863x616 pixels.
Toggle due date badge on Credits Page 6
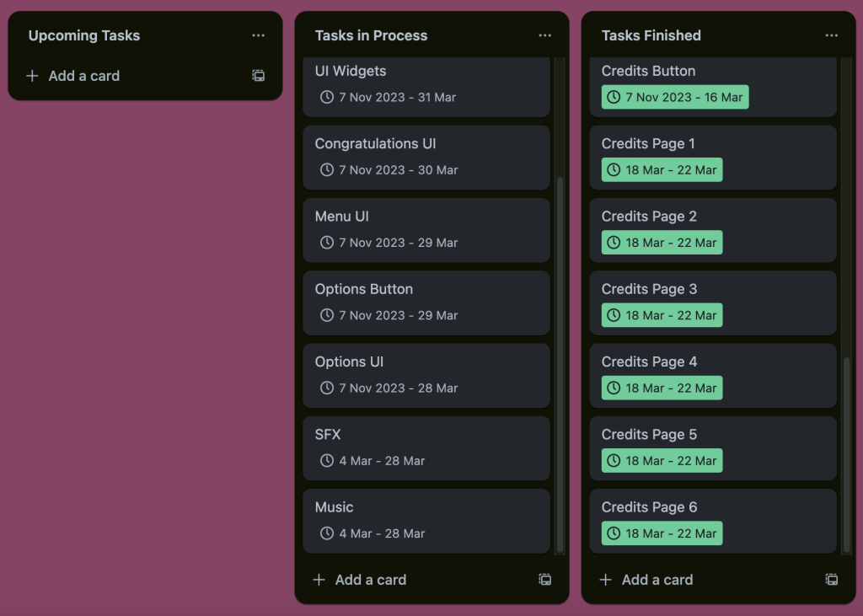[662, 533]
